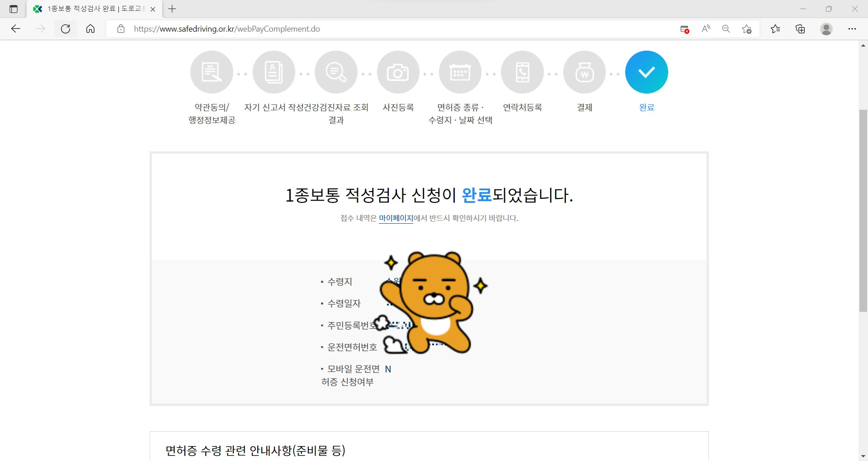Image resolution: width=868 pixels, height=461 pixels.
Task: Click the payment step wallet icon
Action: (x=585, y=72)
